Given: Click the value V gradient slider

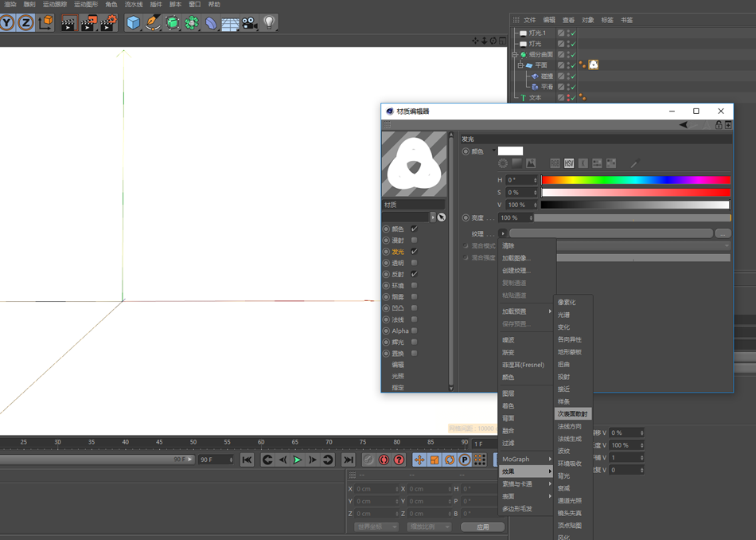Looking at the screenshot, I should [x=636, y=205].
